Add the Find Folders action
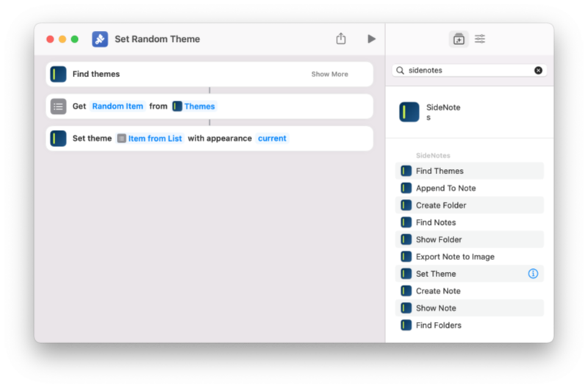The width and height of the screenshot is (588, 388). pos(469,325)
